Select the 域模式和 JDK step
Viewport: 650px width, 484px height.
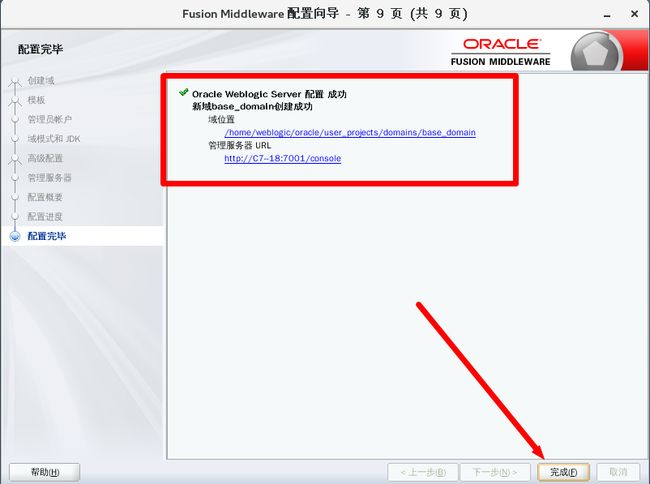[x=54, y=139]
